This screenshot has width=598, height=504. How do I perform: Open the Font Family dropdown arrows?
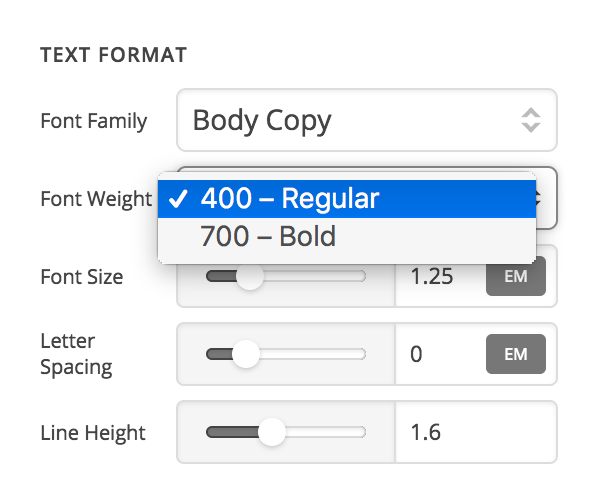click(x=531, y=120)
